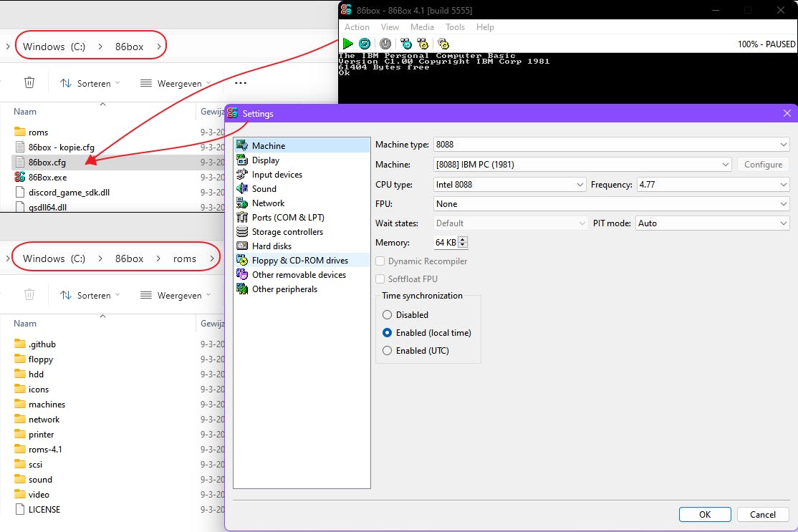The width and height of the screenshot is (798, 532).
Task: Open Sorteren dropdown in the 86box folder window
Action: click(x=90, y=83)
